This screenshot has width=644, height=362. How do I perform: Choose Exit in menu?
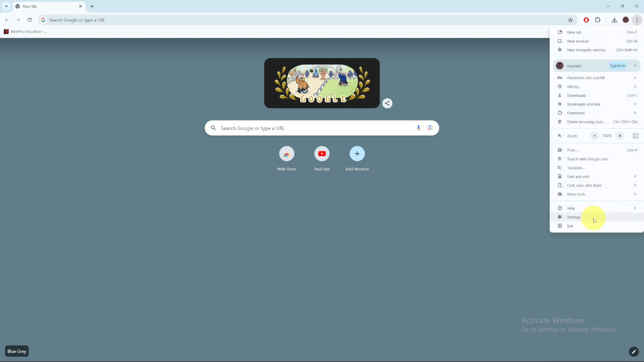(x=597, y=226)
